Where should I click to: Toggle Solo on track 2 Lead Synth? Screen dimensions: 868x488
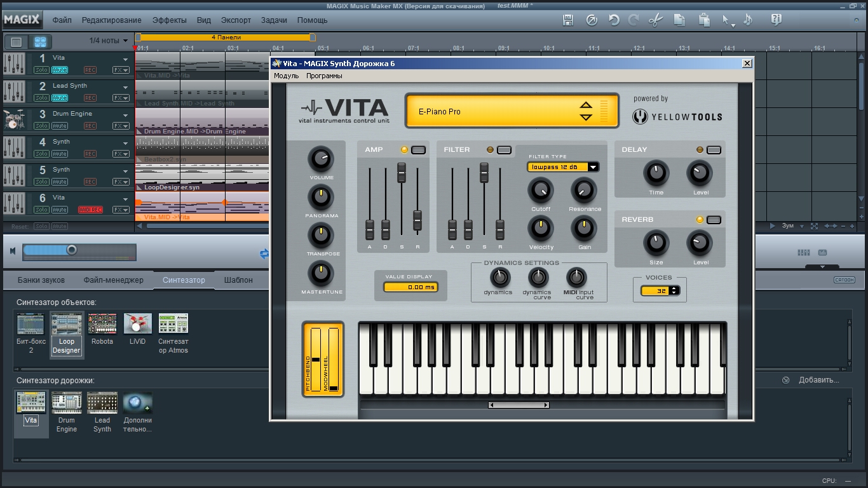pyautogui.click(x=41, y=98)
